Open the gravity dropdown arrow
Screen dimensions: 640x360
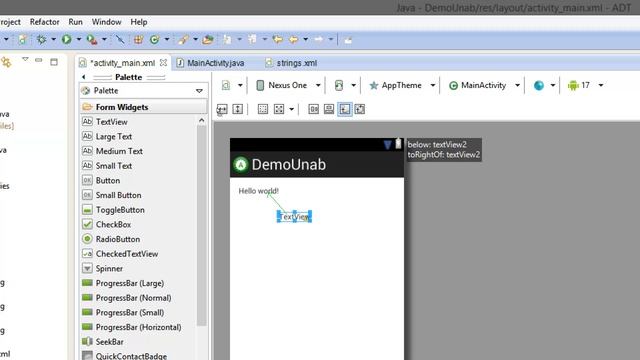(291, 109)
